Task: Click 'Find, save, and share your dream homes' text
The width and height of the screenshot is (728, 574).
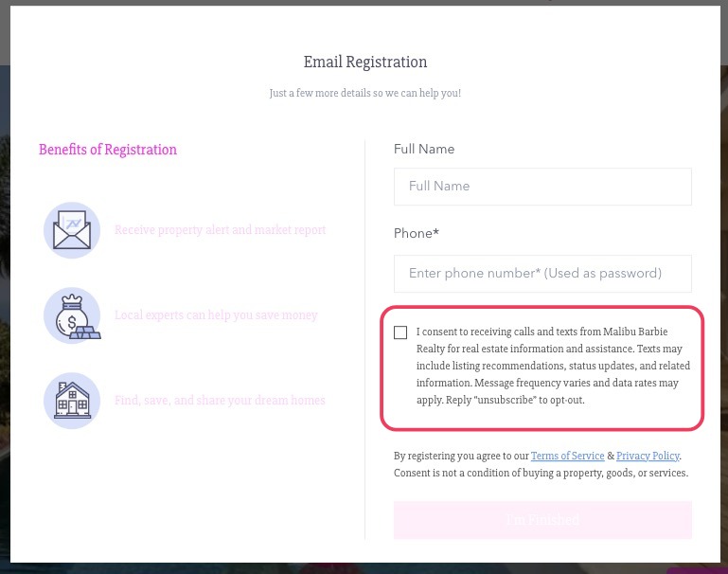Action: [220, 401]
